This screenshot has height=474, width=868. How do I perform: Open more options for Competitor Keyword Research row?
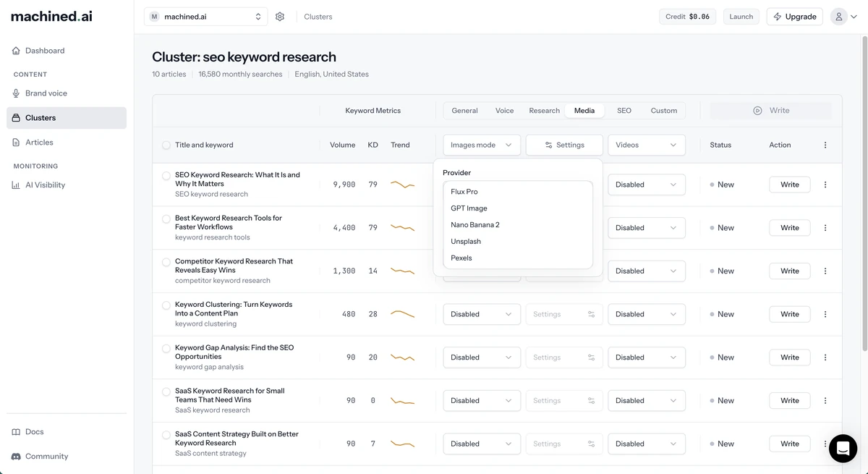825,271
